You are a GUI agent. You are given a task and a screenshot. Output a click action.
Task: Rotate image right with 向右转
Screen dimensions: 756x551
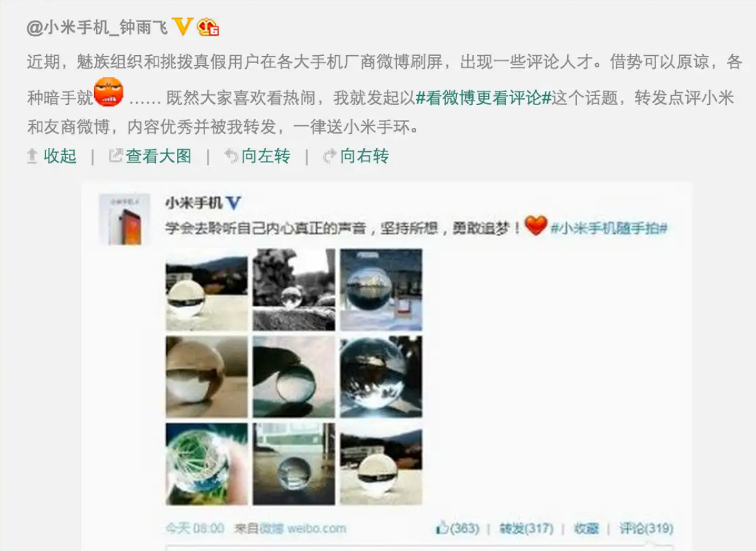[x=356, y=156]
